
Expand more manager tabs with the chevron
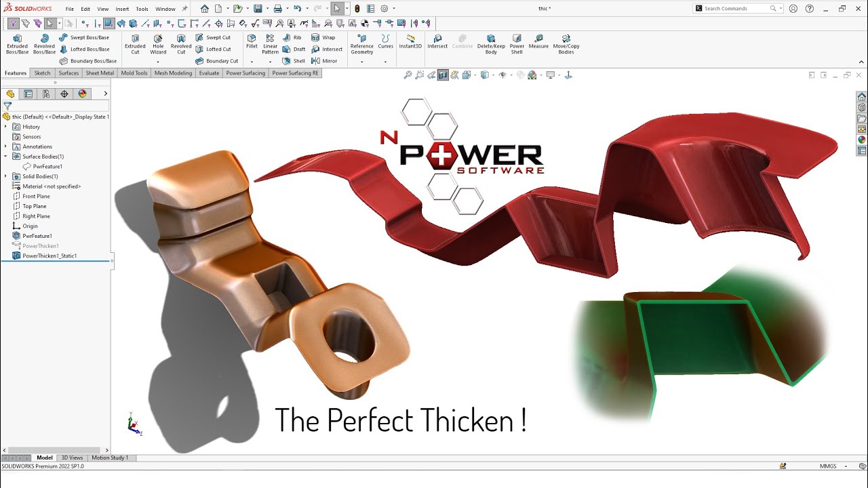[x=105, y=94]
